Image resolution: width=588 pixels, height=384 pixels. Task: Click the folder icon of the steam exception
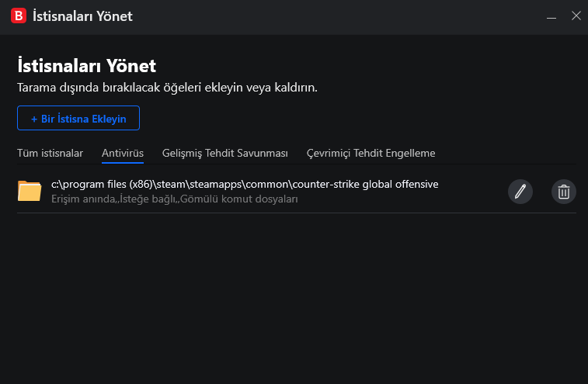pos(30,191)
